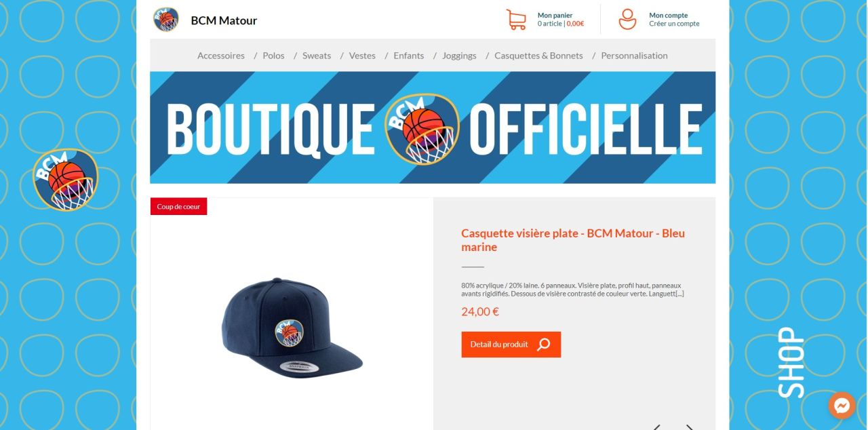The width and height of the screenshot is (868, 430).
Task: Click the BCM basketball logo on left sidebar
Action: (65, 180)
